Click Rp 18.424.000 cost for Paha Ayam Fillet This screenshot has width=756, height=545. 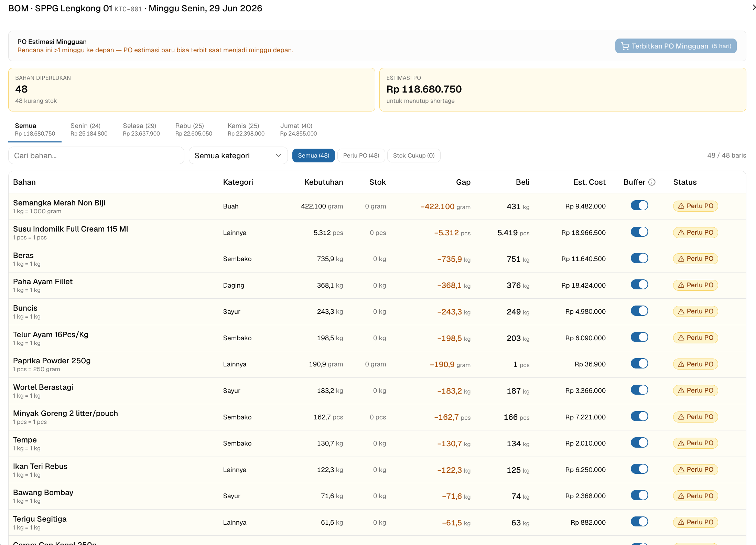[x=583, y=286]
